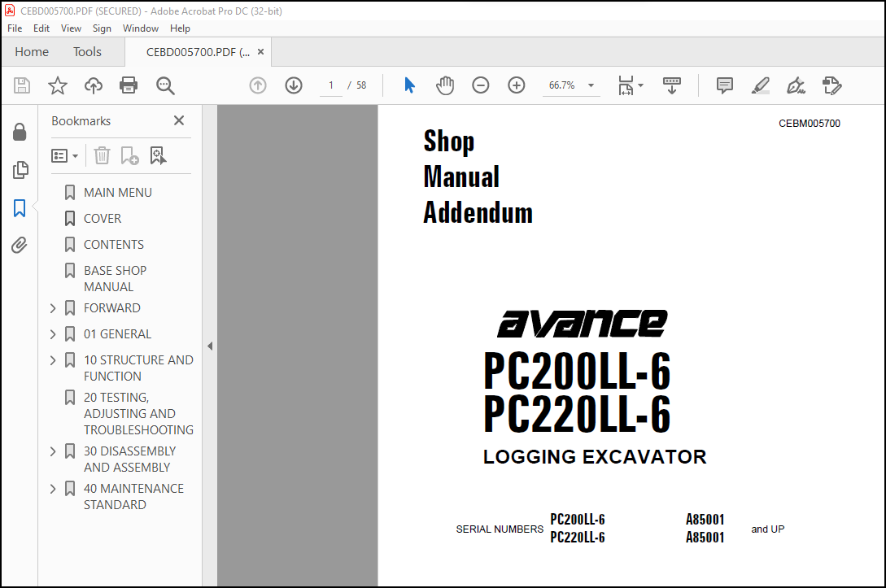This screenshot has width=886, height=588.
Task: Choose the Selection arrow tool
Action: point(410,85)
